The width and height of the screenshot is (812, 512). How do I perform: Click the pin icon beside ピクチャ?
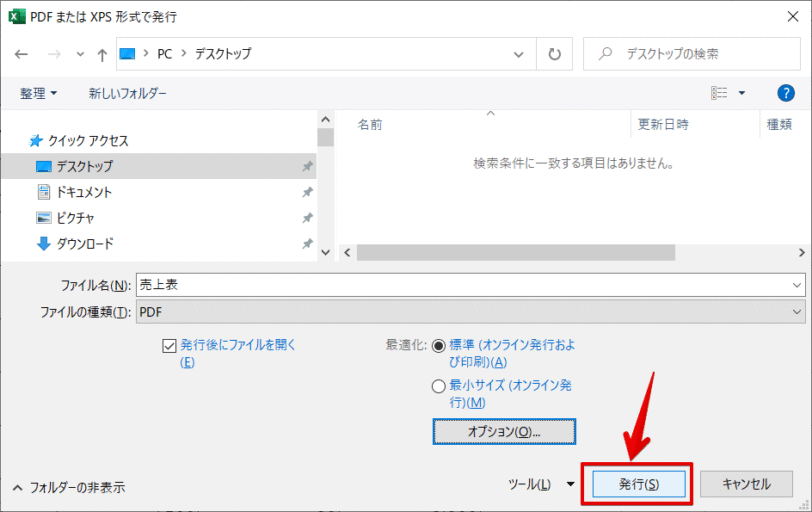pyautogui.click(x=307, y=218)
